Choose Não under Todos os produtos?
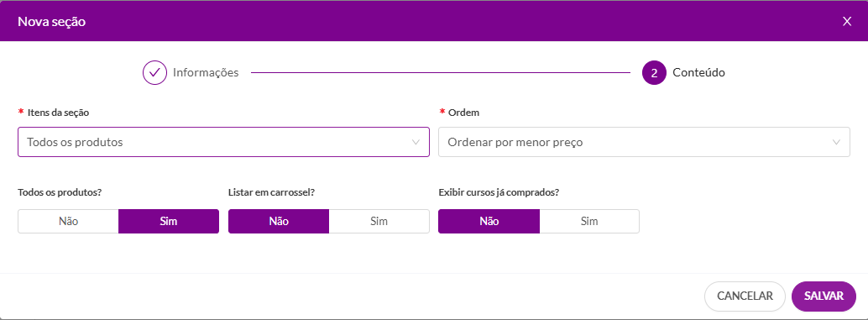This screenshot has height=320, width=868. (68, 222)
